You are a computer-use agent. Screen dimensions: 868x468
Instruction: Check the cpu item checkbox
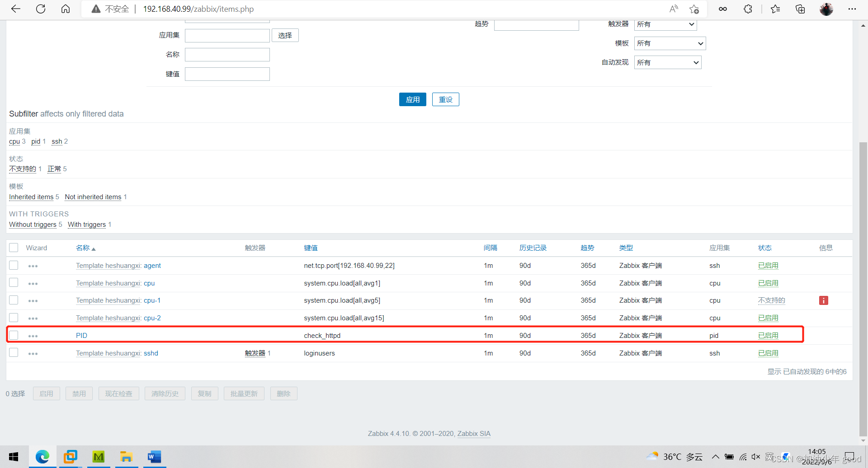[14, 282]
